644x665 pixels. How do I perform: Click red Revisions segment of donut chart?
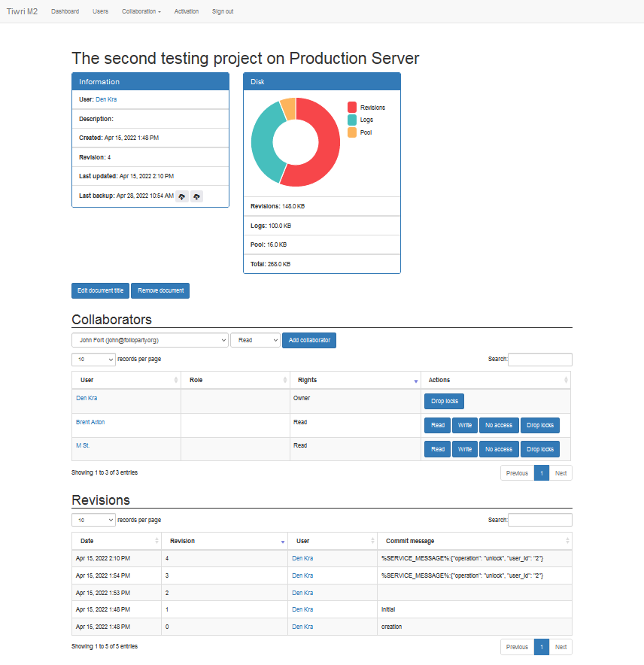pos(325,150)
